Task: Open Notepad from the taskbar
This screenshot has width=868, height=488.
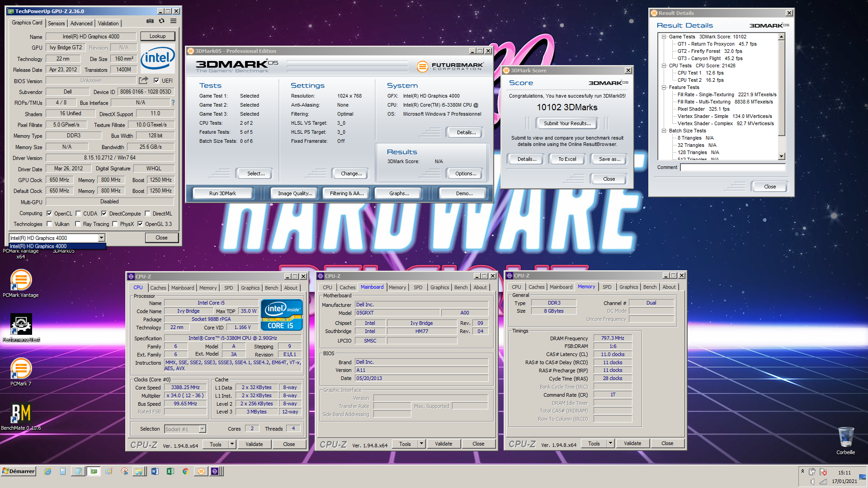Action: coord(78,471)
